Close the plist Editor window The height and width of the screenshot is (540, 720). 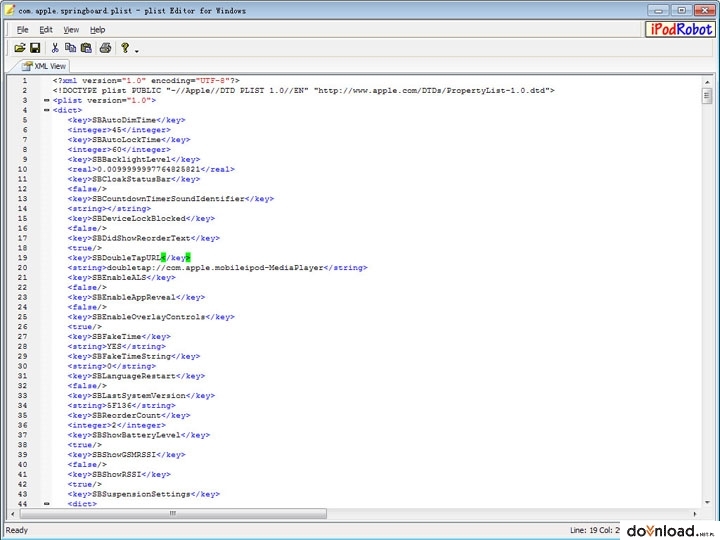(704, 10)
